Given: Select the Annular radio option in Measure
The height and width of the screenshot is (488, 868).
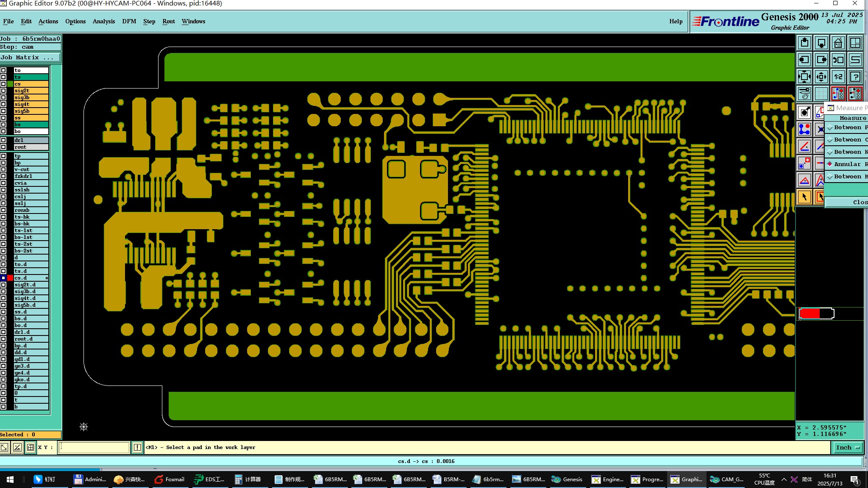Looking at the screenshot, I should point(830,164).
